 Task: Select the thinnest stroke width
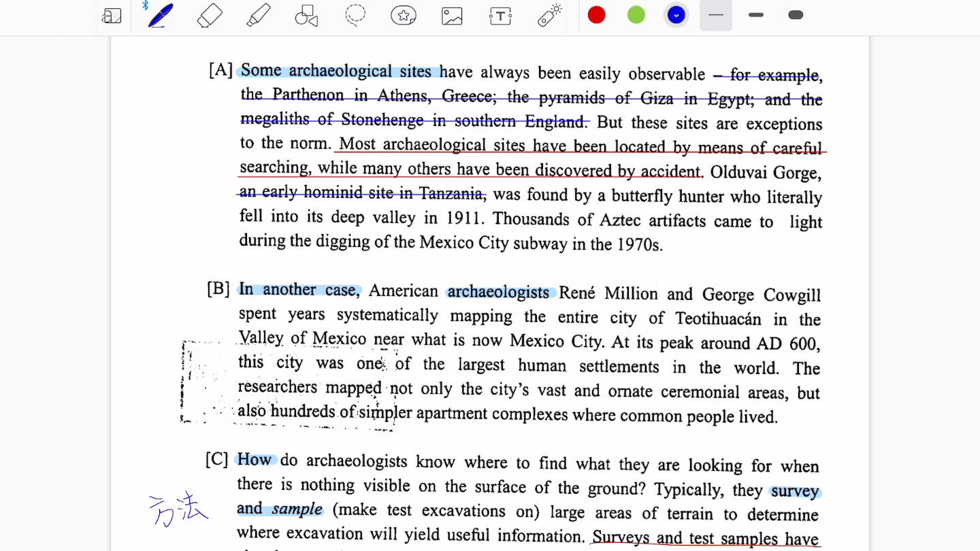(716, 15)
